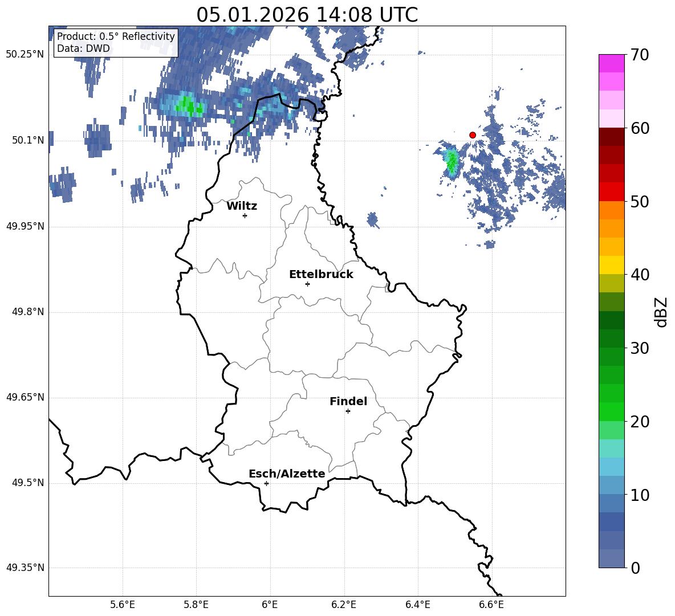Click the Esch/Alzette station cross marker
Viewport: 675px width, 616px height.
[266, 483]
